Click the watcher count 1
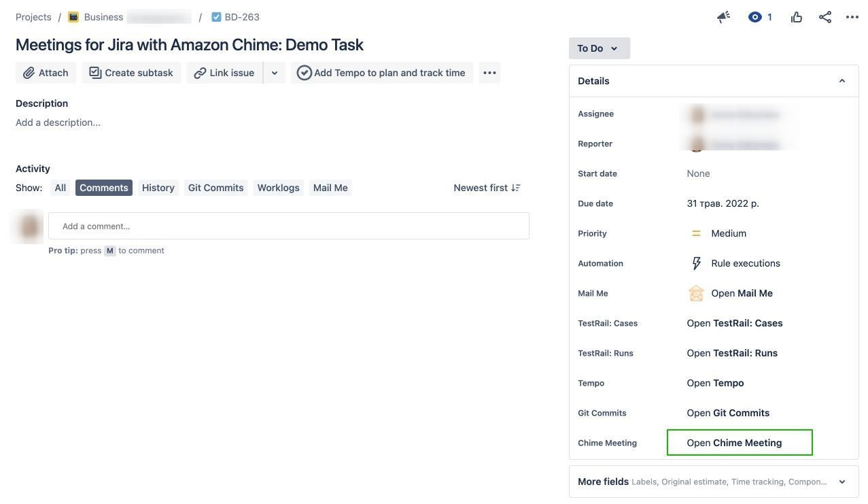Image resolution: width=868 pixels, height=504 pixels. pos(769,17)
